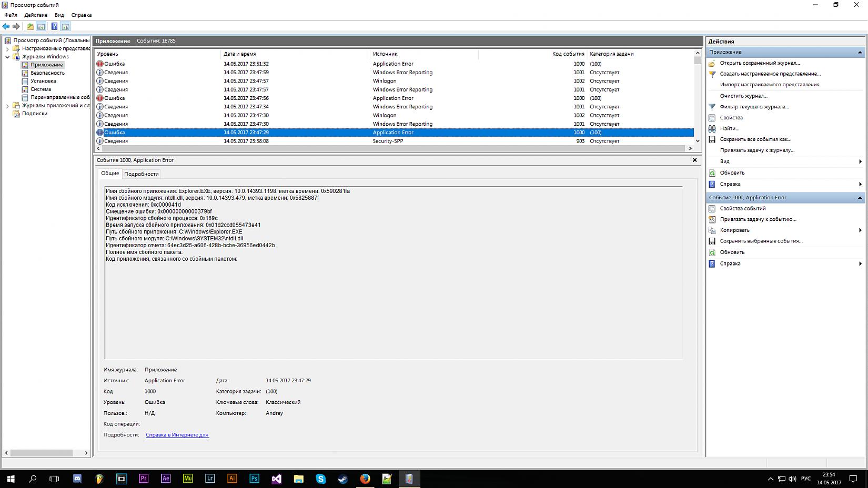Viewport: 868px width, 488px height.
Task: Sort events by the Дата и время column header
Action: coord(296,54)
